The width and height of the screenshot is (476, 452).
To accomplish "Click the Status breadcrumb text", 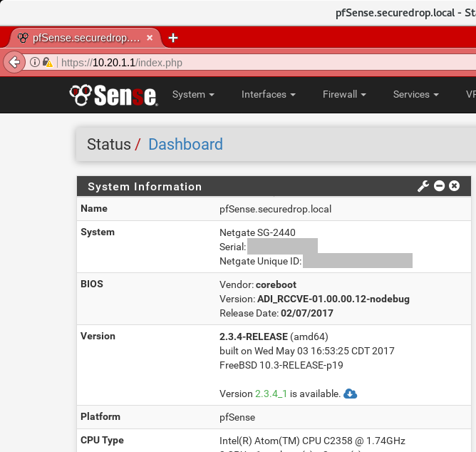I will 108,145.
